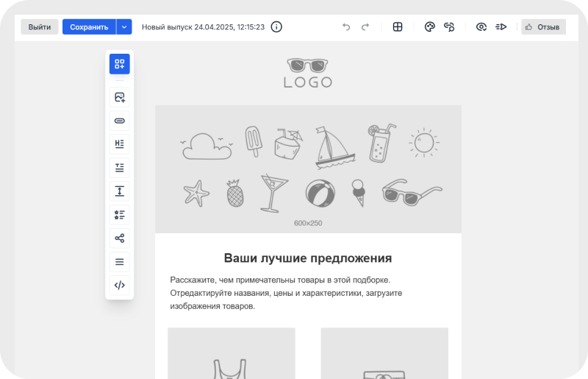Click the camera product image placeholder
The width and height of the screenshot is (588, 379).
(x=384, y=353)
